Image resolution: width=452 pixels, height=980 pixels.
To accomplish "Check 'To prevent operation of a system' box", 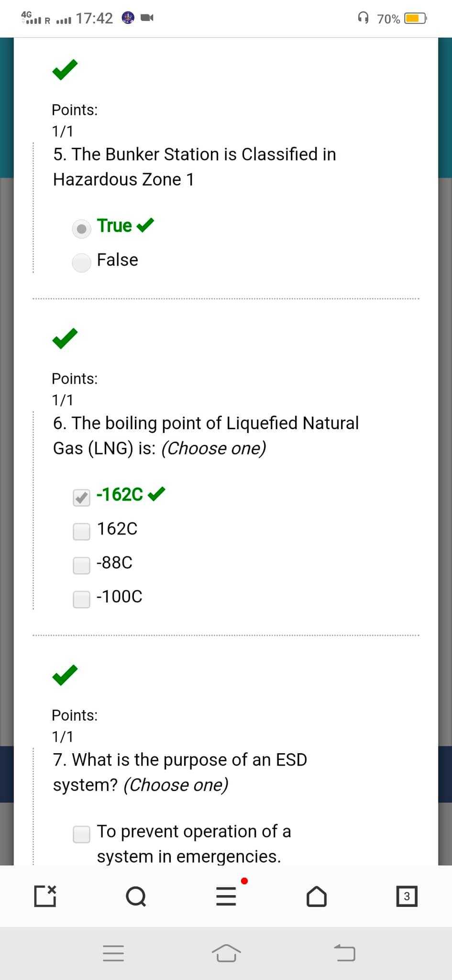I will (81, 834).
